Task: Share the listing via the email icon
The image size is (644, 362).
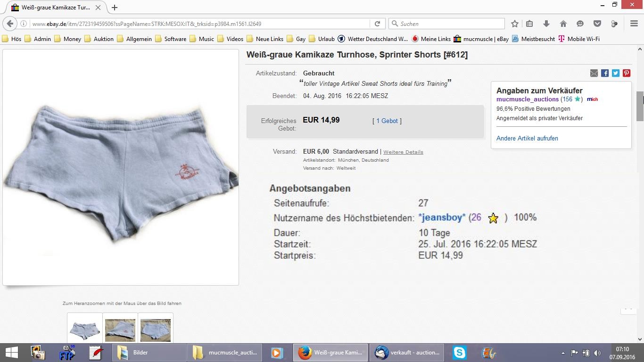Action: tap(594, 73)
